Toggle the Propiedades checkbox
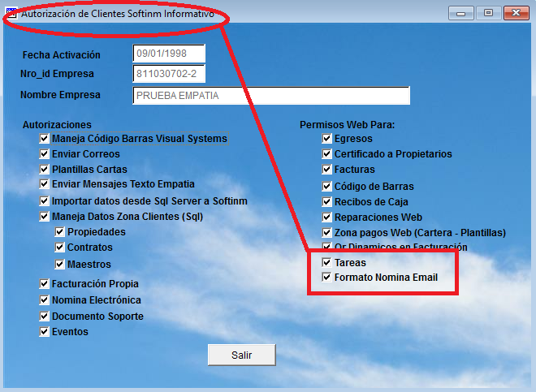Viewport: 536px width, 392px height. click(59, 232)
